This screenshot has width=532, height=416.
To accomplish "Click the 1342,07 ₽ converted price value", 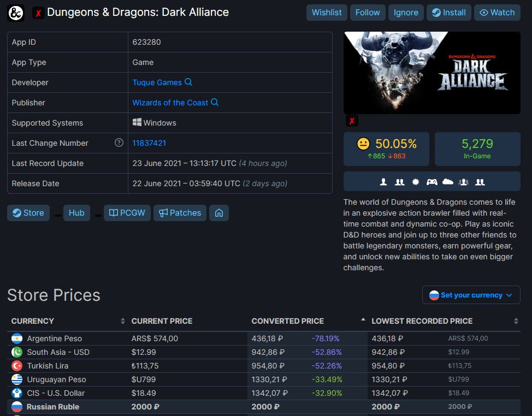I will [x=269, y=393].
